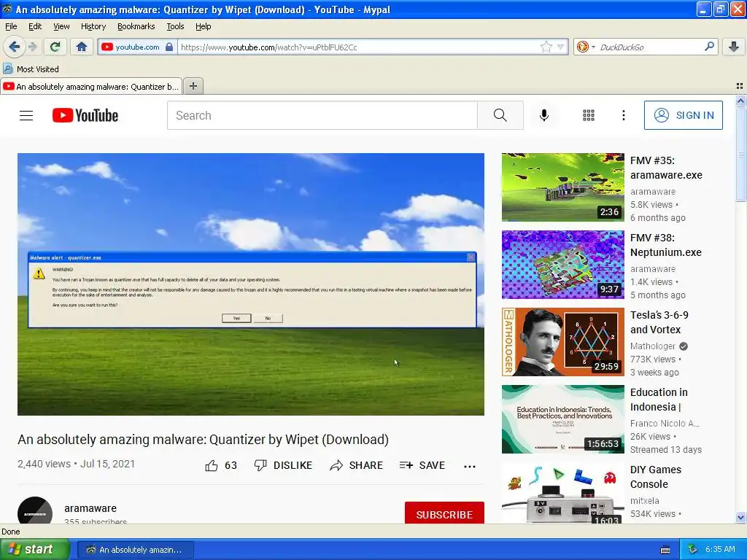Click the browser forward arrow
Viewport: 747px width, 560px height.
point(32,47)
